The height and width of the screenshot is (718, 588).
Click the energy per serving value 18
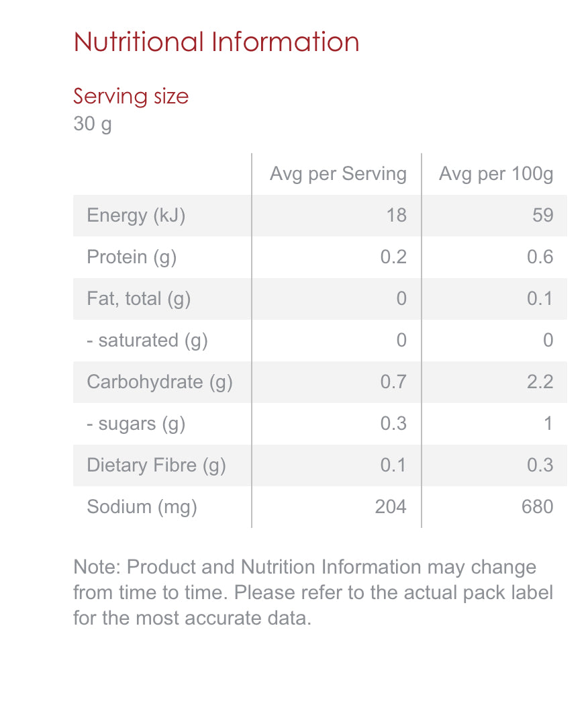pyautogui.click(x=396, y=216)
